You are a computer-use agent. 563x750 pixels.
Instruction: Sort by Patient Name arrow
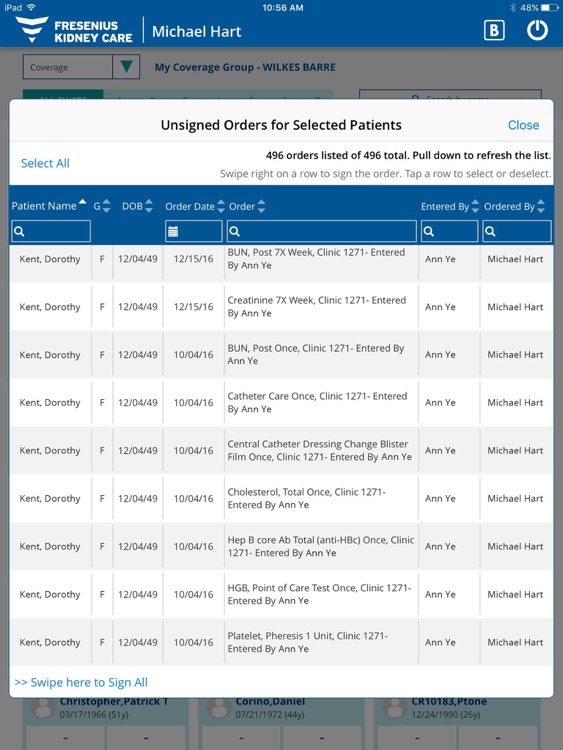[83, 202]
